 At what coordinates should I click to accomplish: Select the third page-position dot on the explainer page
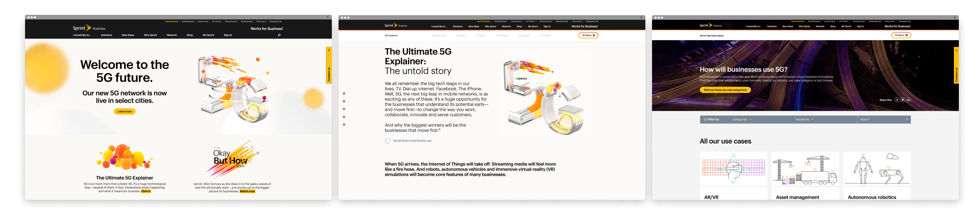344,109
